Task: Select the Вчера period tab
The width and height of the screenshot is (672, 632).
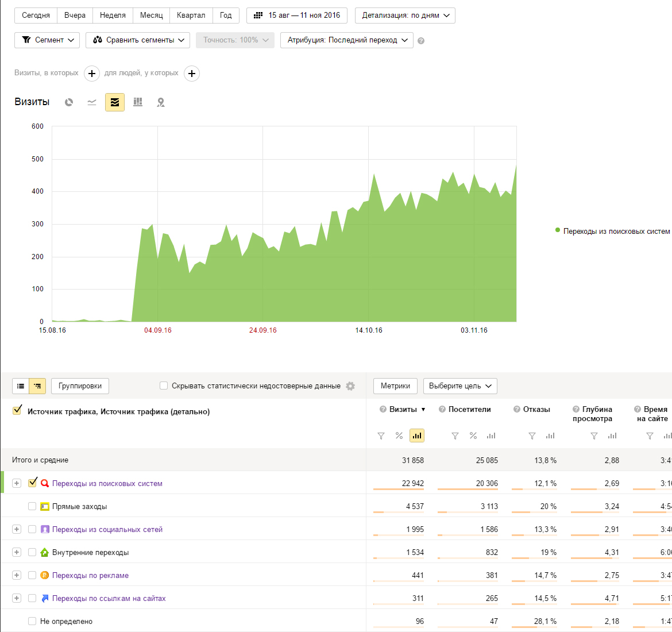Action: pyautogui.click(x=75, y=16)
